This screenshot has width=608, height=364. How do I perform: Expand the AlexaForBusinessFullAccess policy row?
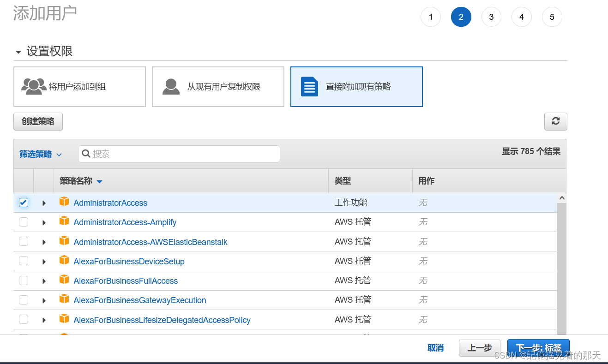(x=44, y=281)
